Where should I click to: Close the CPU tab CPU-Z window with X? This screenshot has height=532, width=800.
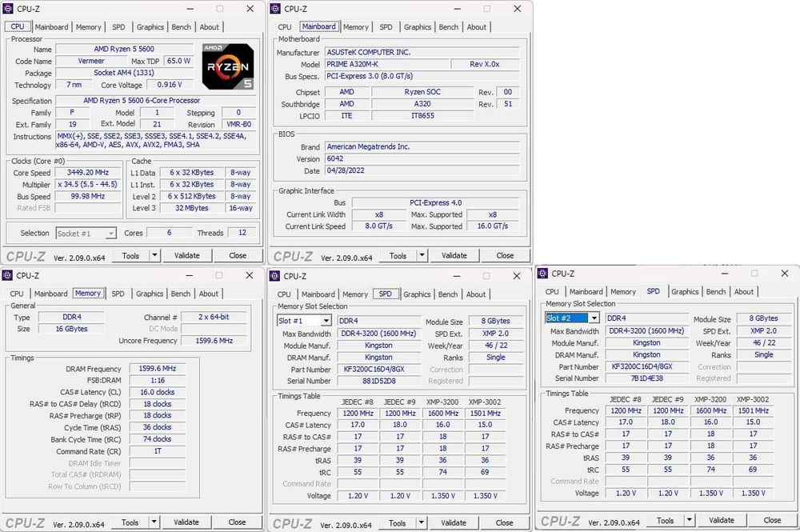pyautogui.click(x=250, y=9)
